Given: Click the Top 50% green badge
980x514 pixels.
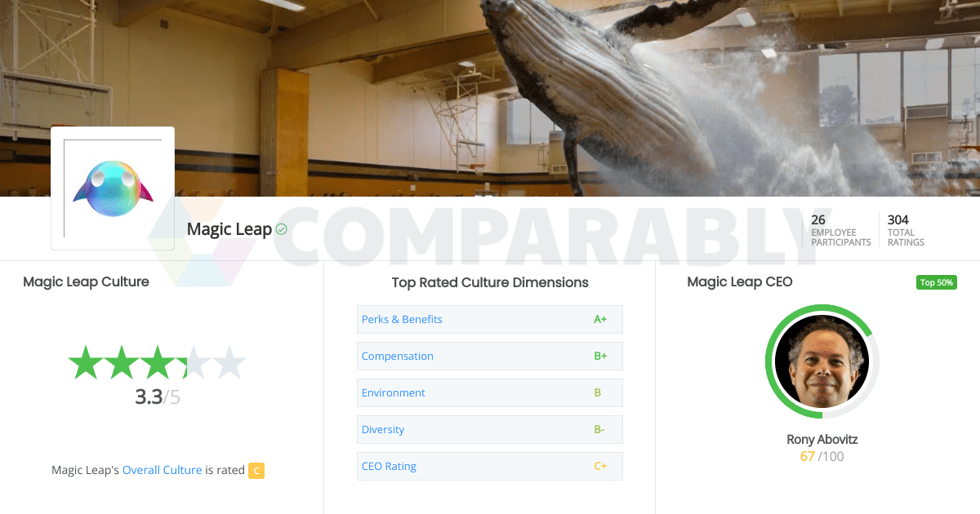Looking at the screenshot, I should (x=936, y=282).
